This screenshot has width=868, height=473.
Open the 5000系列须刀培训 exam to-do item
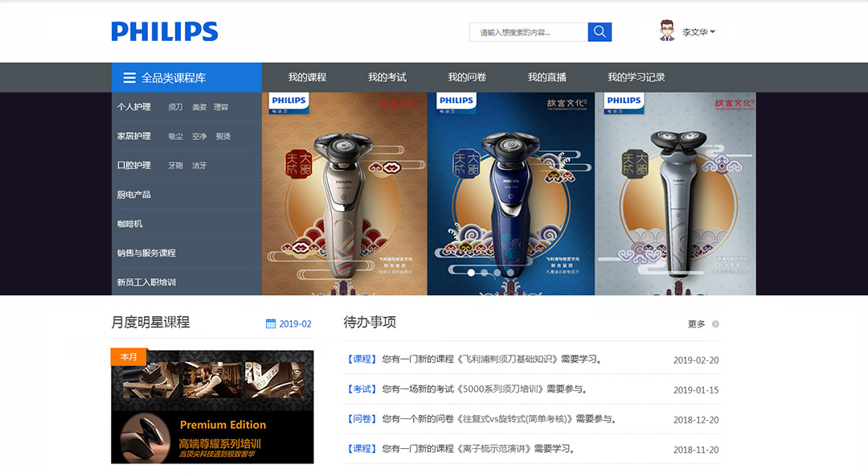pos(466,389)
